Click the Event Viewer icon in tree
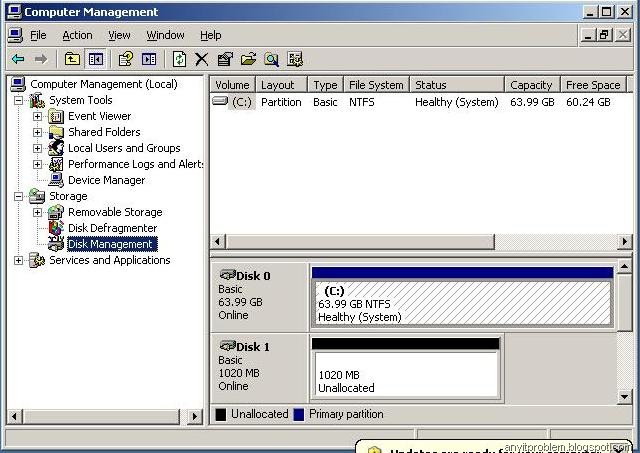The width and height of the screenshot is (640, 453). coord(56,116)
